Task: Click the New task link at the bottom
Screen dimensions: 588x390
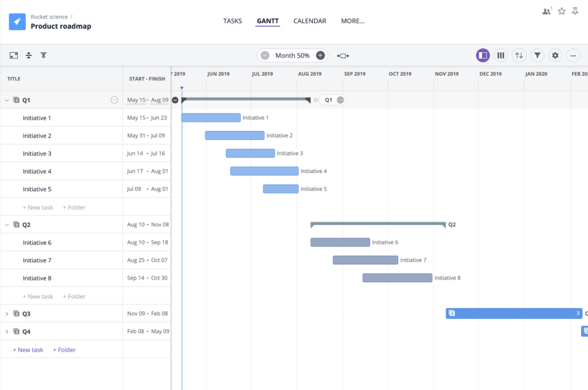Action: [28, 349]
